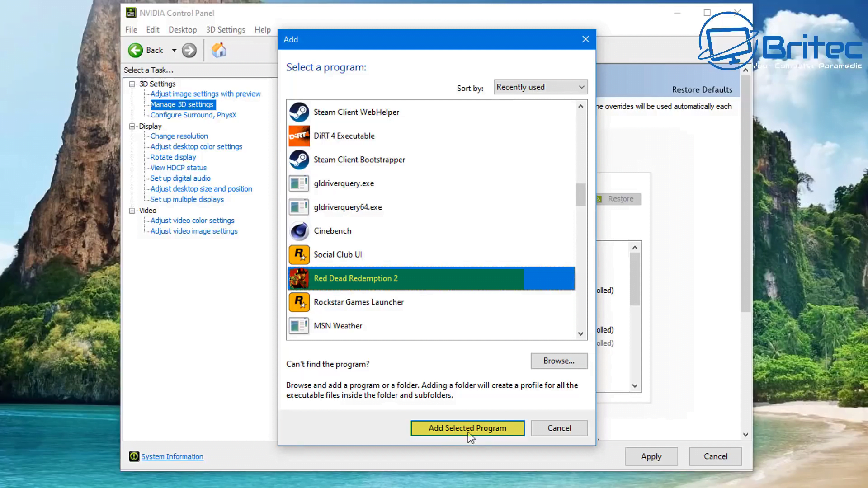Select Configure Surround PhysX option
Viewport: 868px width, 488px height.
pos(194,115)
